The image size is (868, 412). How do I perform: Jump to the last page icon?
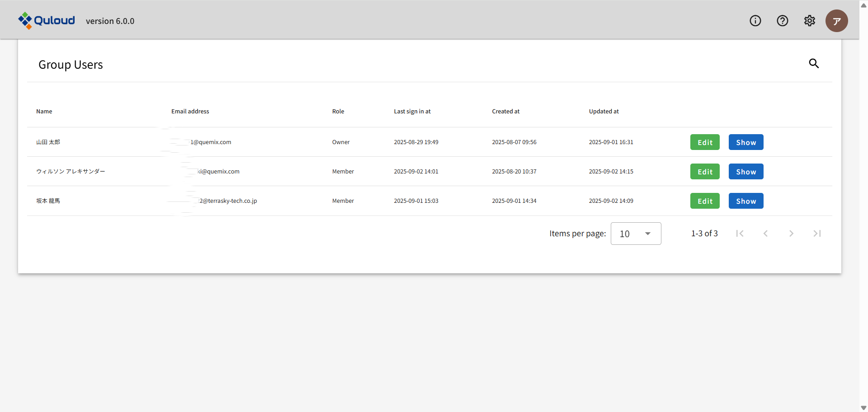coord(817,234)
